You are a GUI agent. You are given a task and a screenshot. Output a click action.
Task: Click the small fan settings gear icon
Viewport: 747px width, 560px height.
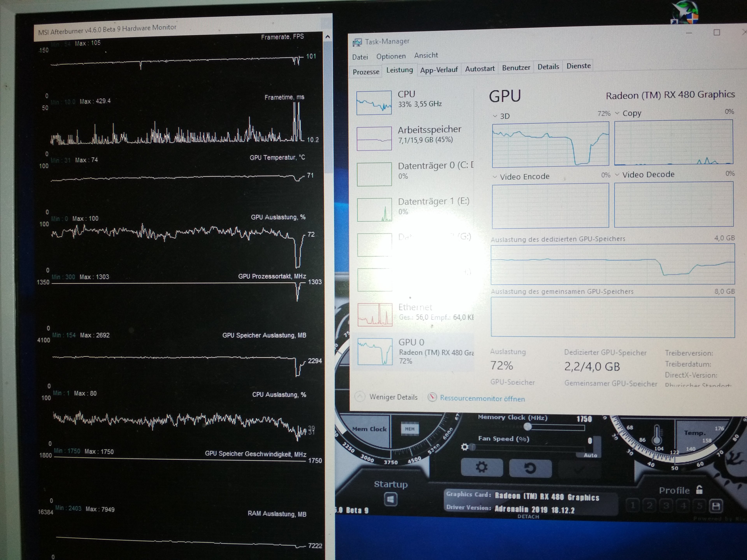pos(465,447)
